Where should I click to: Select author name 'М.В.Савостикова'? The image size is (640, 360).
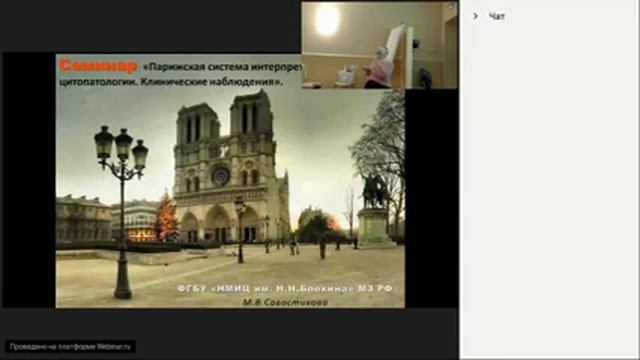[285, 302]
